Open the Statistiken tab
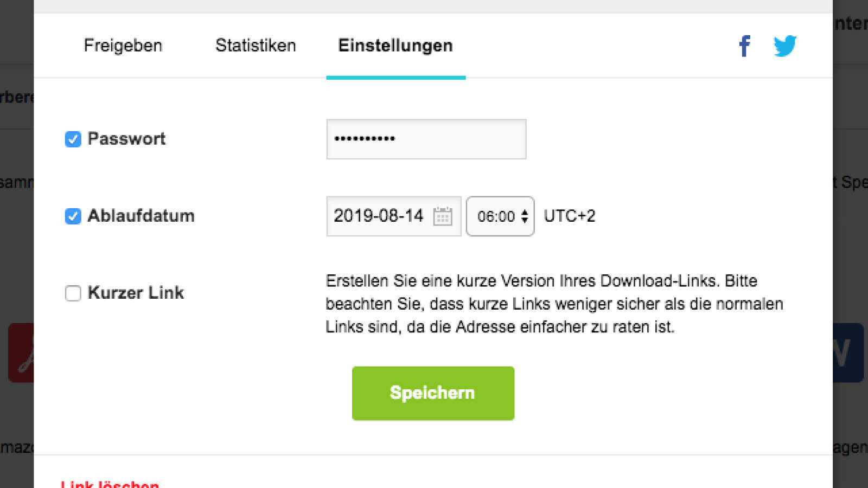Image resolution: width=868 pixels, height=488 pixels. pos(256,46)
